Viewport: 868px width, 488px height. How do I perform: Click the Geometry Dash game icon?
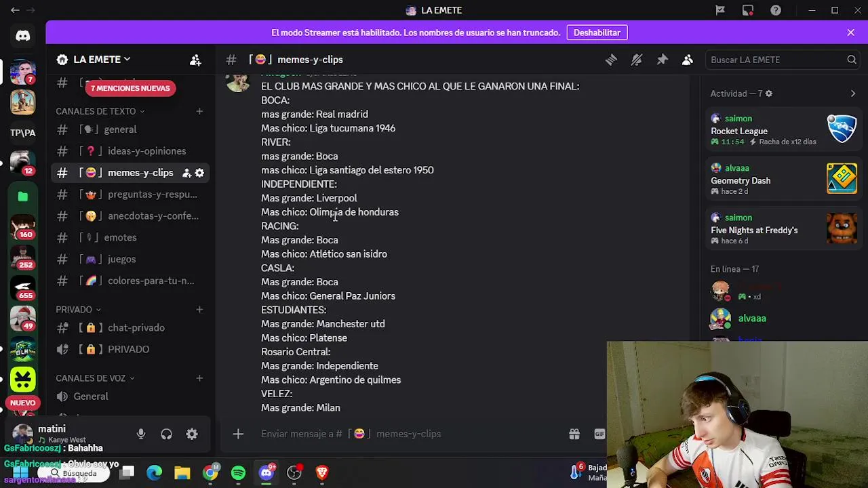[x=842, y=178]
